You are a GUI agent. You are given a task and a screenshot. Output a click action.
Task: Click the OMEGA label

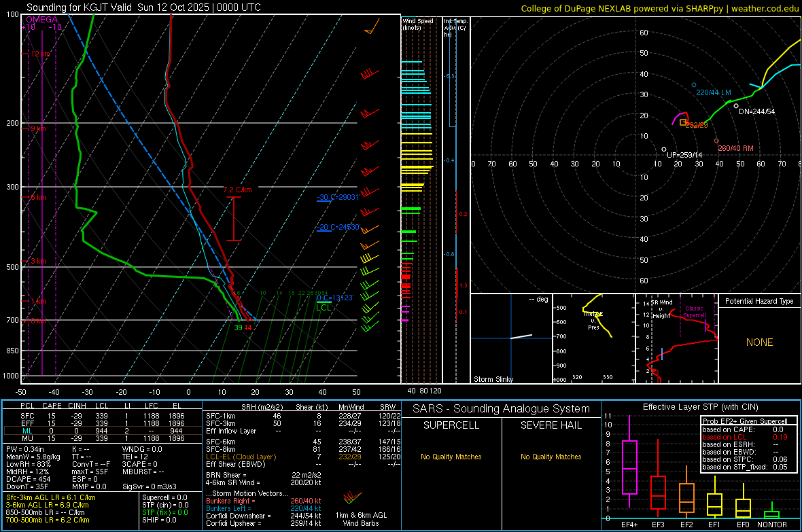pyautogui.click(x=42, y=20)
